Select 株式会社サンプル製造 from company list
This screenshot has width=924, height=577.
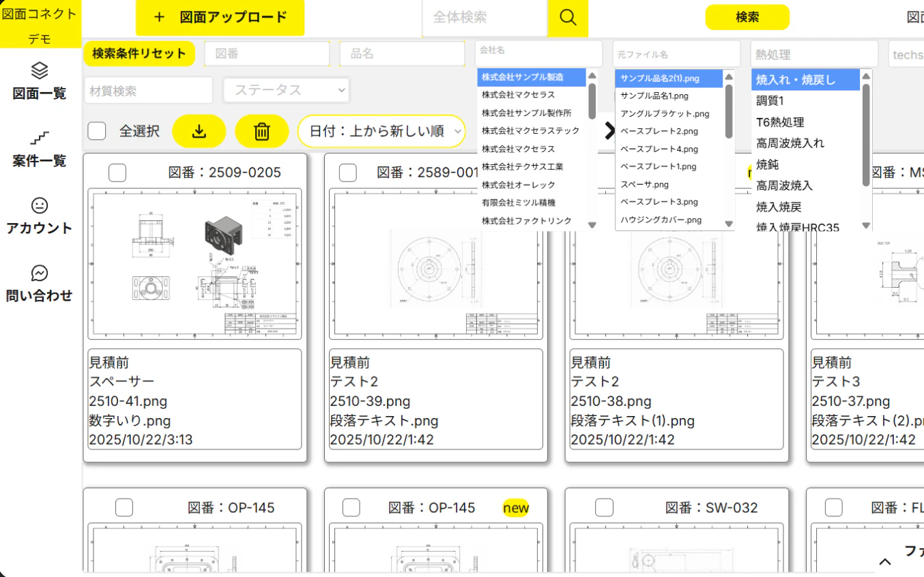click(x=532, y=77)
